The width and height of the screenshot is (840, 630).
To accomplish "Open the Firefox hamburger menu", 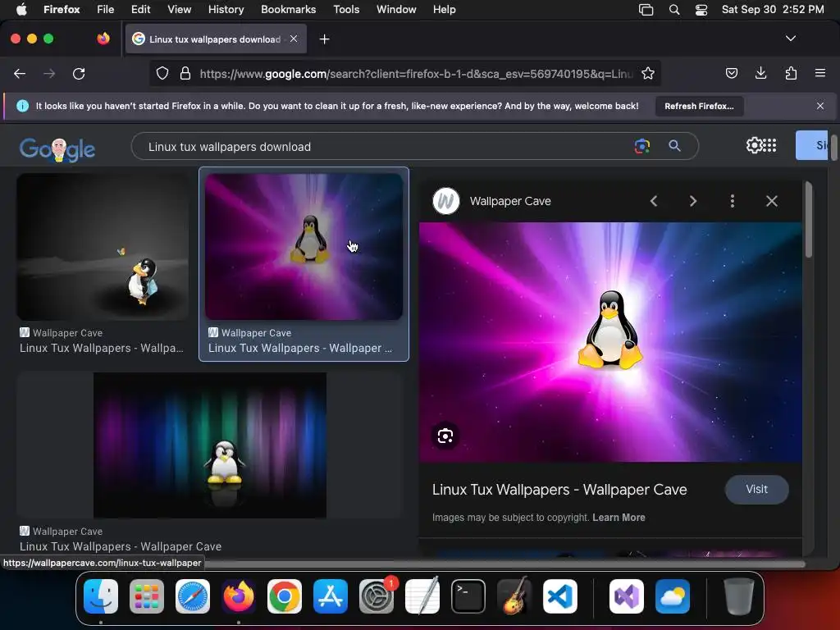I will point(819,73).
